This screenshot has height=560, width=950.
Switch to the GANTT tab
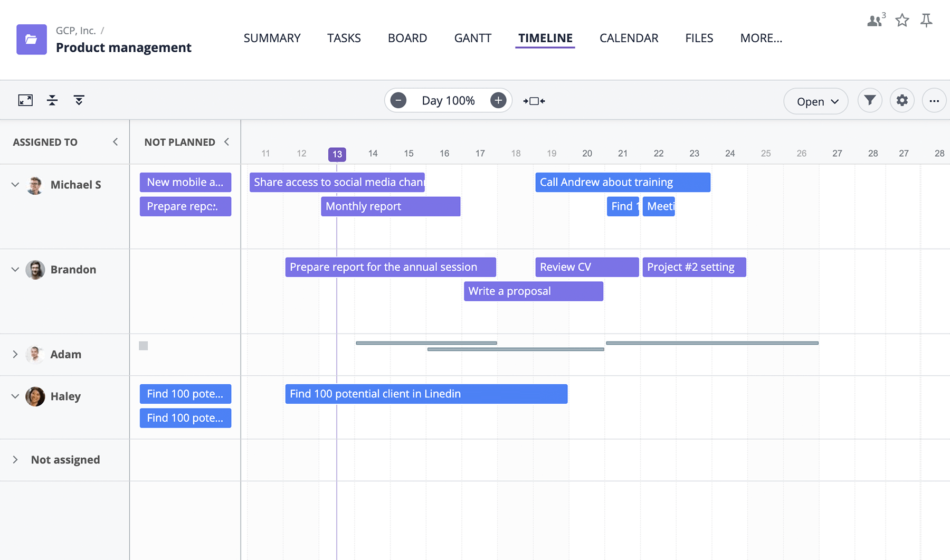472,38
